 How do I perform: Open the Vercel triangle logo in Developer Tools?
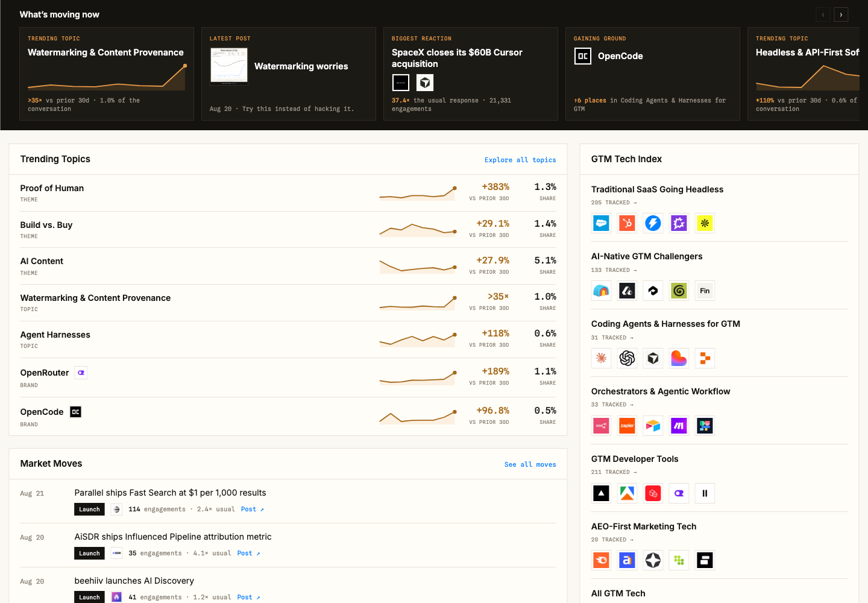(601, 493)
